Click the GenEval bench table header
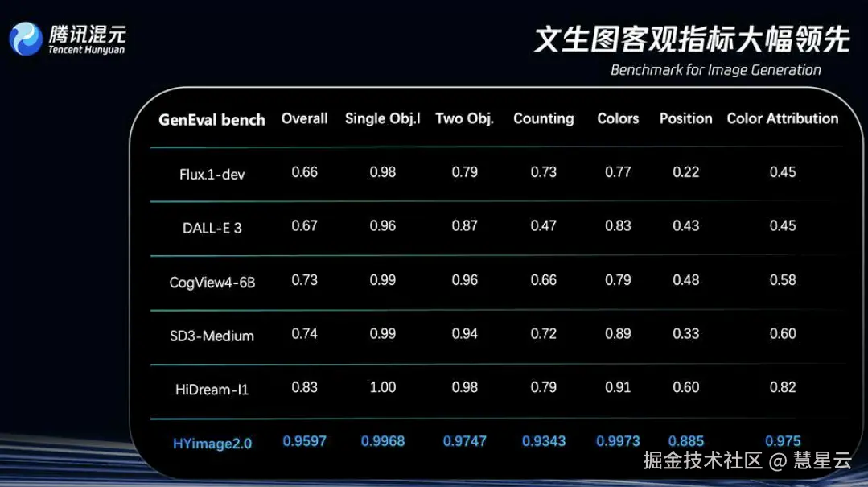 tap(212, 120)
